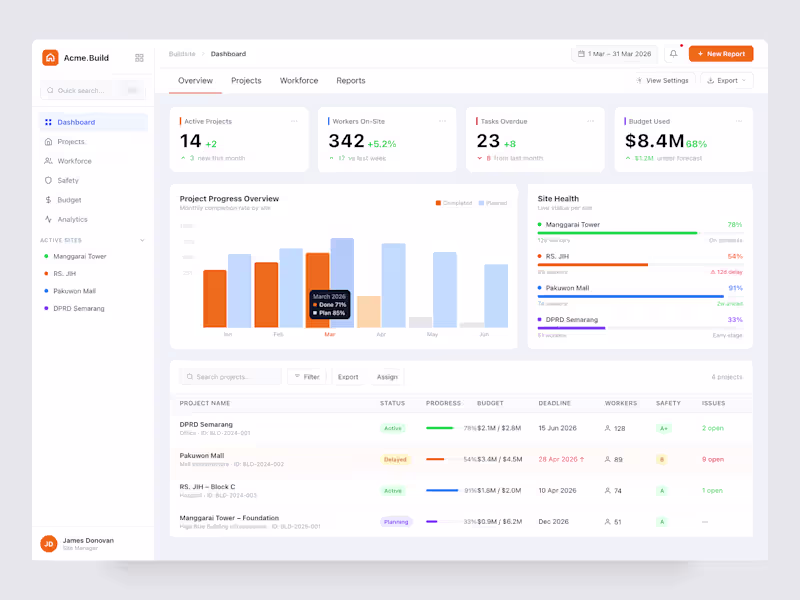The height and width of the screenshot is (600, 800).
Task: Click the Budget dollar icon in the sidebar
Action: click(47, 199)
